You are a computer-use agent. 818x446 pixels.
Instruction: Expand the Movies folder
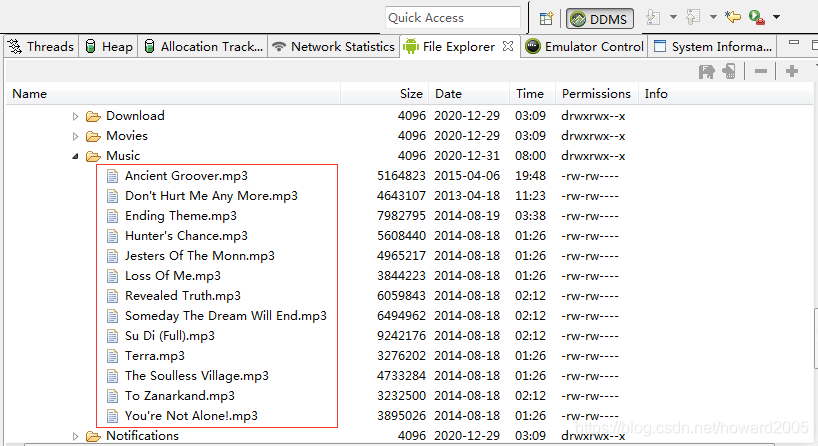point(75,137)
